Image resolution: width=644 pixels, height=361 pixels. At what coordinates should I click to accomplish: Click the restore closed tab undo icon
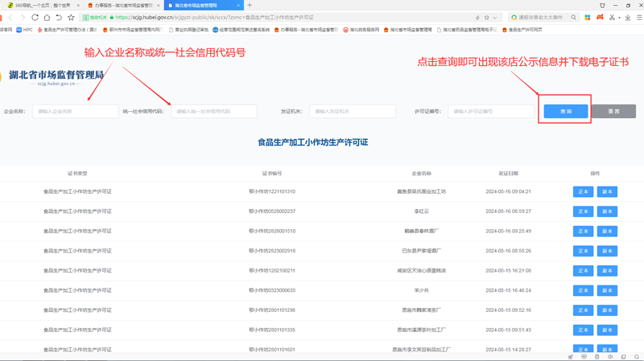point(59,17)
